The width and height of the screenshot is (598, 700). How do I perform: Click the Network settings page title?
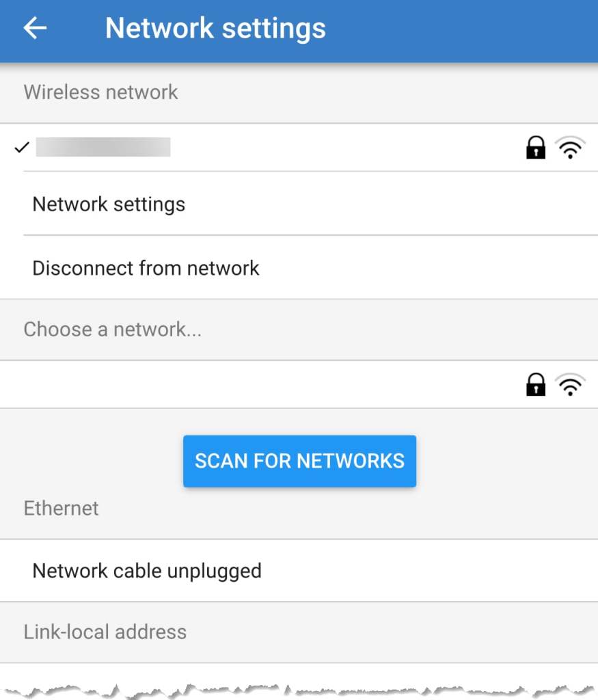[215, 28]
